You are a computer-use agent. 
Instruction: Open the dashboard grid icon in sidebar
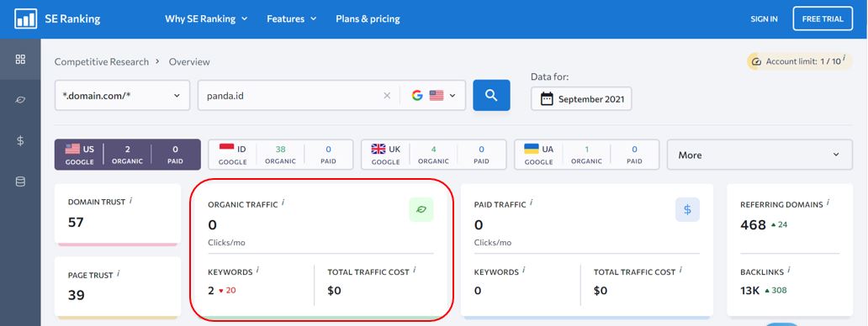tap(20, 59)
